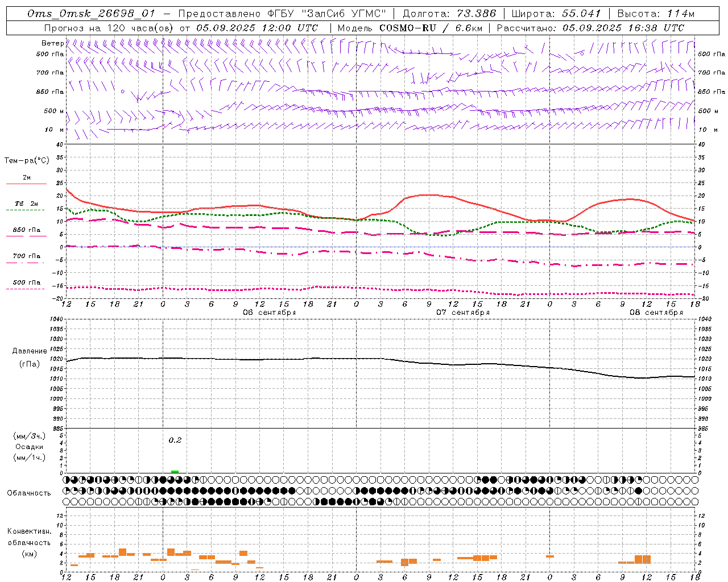The image size is (728, 582).
Task: Click the (км) convective height unit label
Action: [30, 553]
